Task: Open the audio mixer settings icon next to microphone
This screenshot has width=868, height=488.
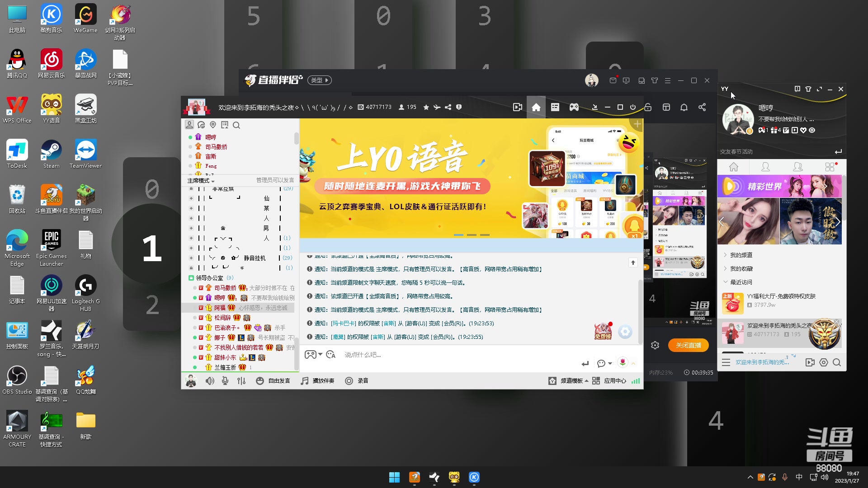Action: click(x=241, y=381)
